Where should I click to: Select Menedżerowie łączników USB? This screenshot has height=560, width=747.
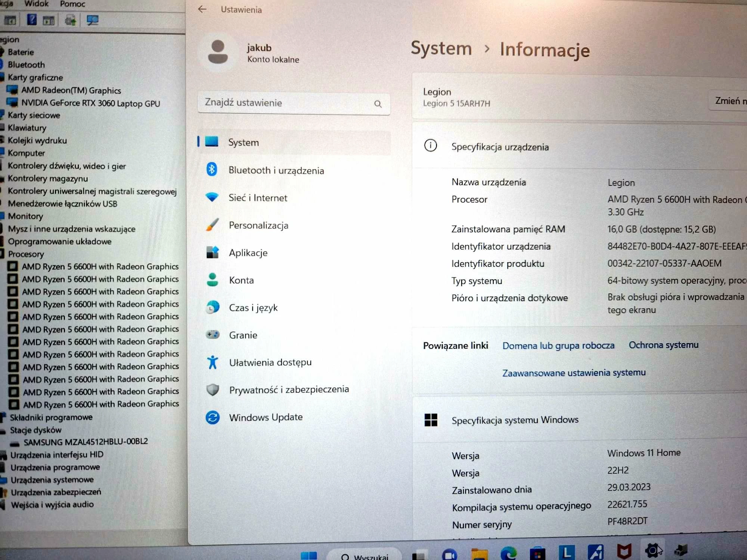62,204
